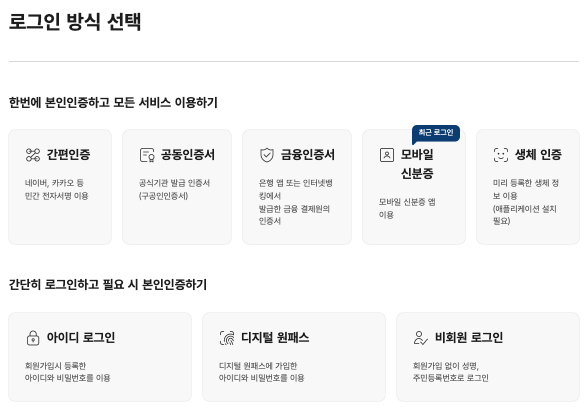Click the 디지털 원패스 fingerprint icon
The height and width of the screenshot is (408, 584).
227,338
